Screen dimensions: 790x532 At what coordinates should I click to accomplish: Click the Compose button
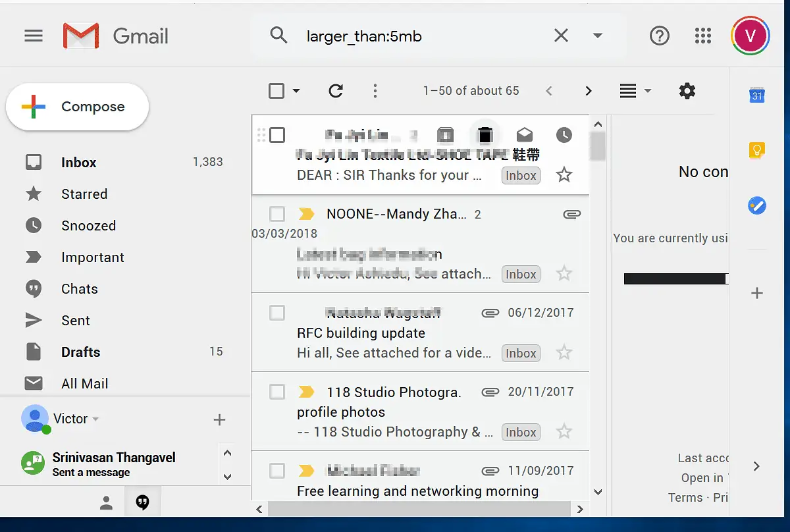(77, 106)
